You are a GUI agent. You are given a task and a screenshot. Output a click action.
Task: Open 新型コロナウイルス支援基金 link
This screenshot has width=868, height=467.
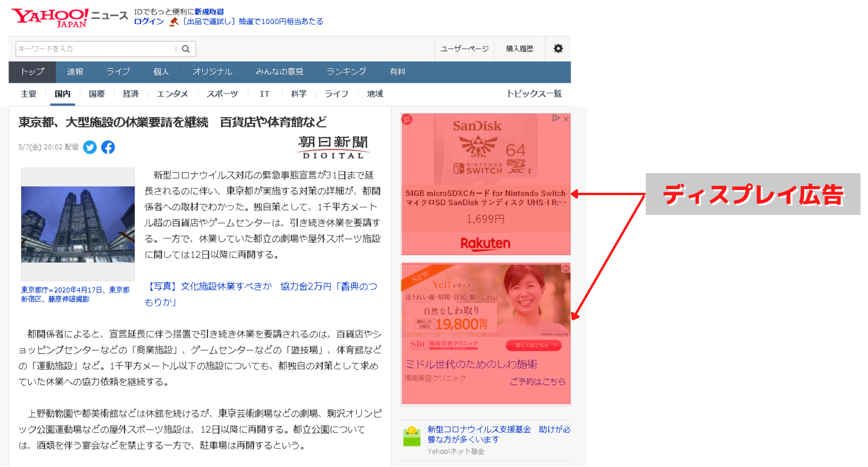(x=499, y=434)
